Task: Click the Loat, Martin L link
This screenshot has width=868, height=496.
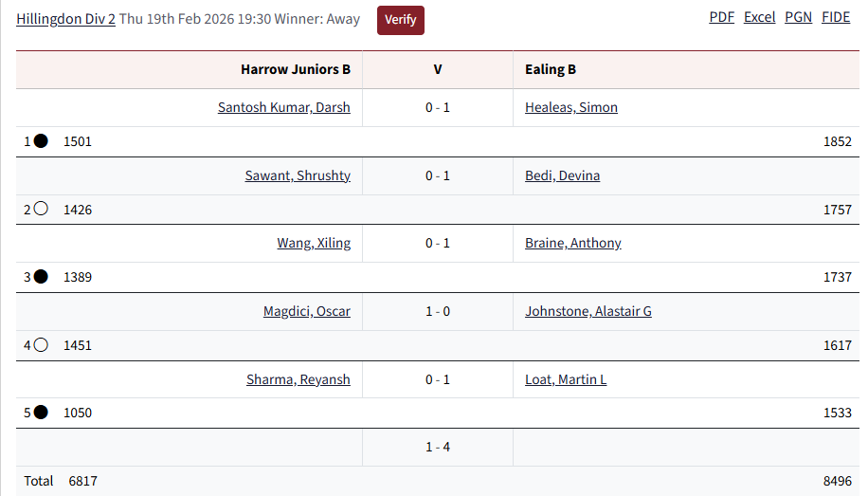Action: pos(565,379)
